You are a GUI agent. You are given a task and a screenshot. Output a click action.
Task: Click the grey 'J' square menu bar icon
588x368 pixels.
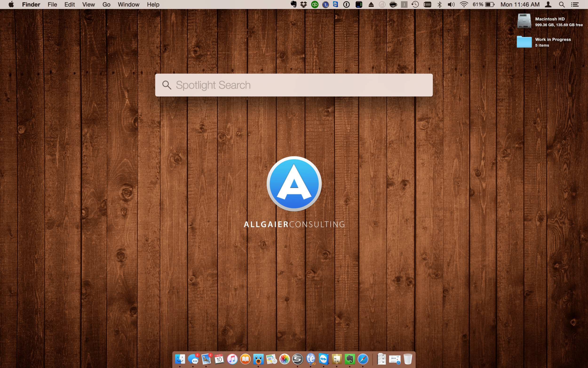404,4
